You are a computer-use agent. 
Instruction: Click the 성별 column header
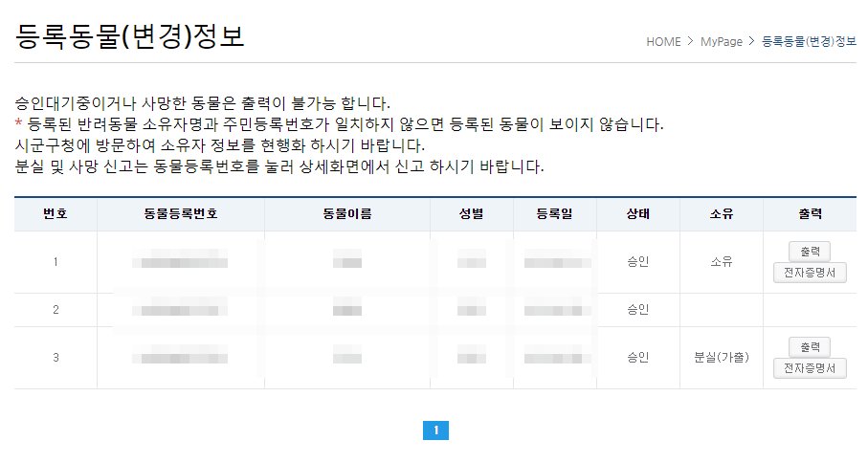pyautogui.click(x=472, y=214)
